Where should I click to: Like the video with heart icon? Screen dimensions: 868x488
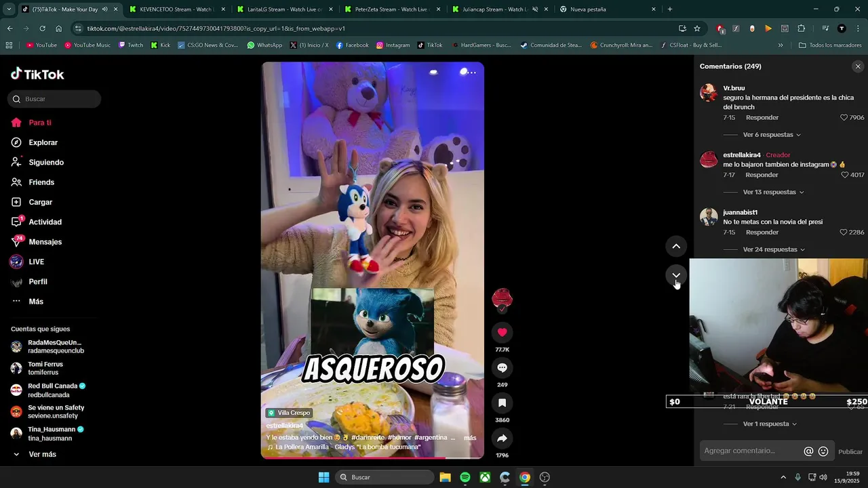pos(502,332)
